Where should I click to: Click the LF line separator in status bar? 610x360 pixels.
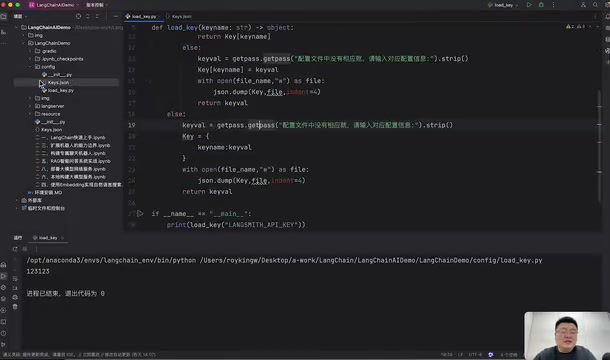(461, 355)
